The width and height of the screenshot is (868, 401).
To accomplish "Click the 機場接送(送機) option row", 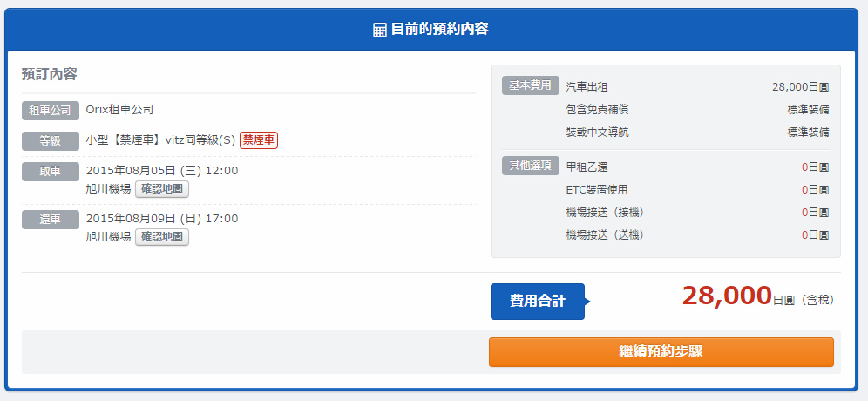I will (697, 234).
